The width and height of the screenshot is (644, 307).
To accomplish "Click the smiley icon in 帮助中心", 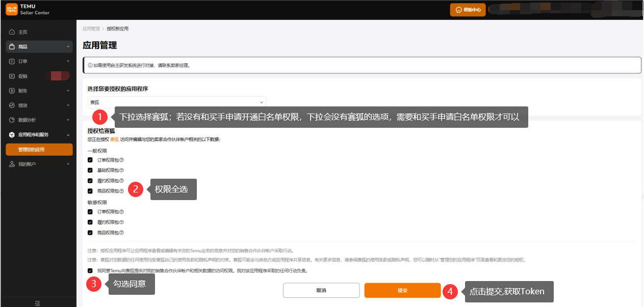I will 459,10.
